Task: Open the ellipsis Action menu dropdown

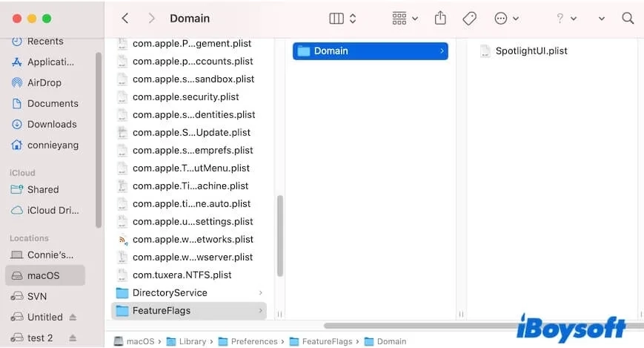Action: pos(506,19)
